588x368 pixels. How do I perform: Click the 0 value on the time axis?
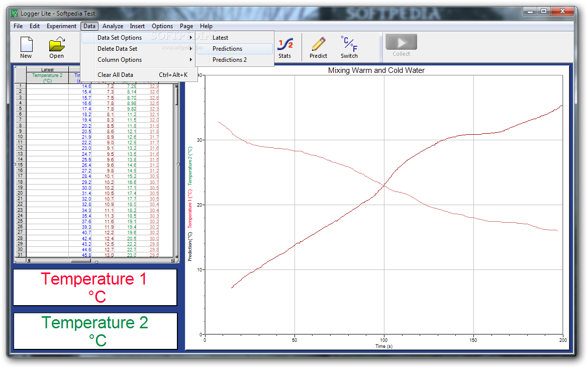pos(205,340)
